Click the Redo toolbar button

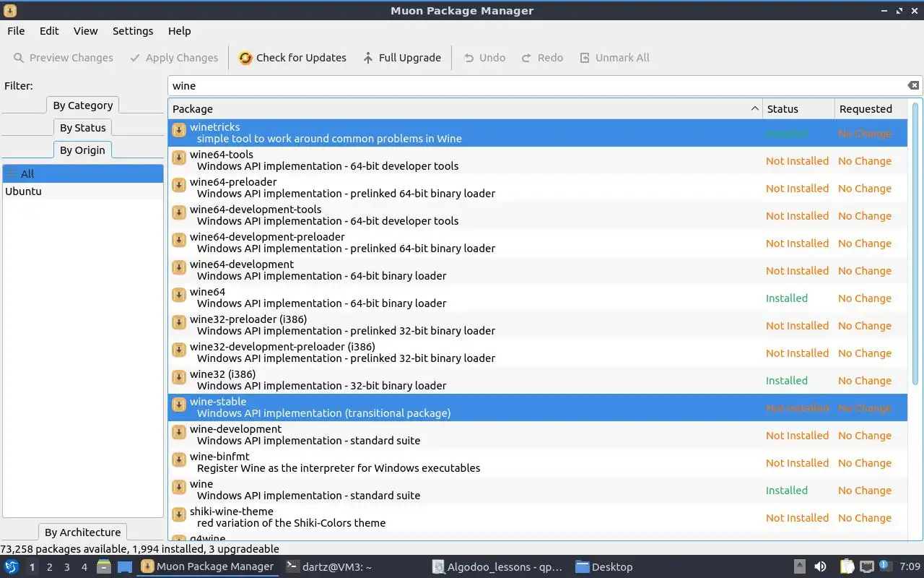coord(541,58)
